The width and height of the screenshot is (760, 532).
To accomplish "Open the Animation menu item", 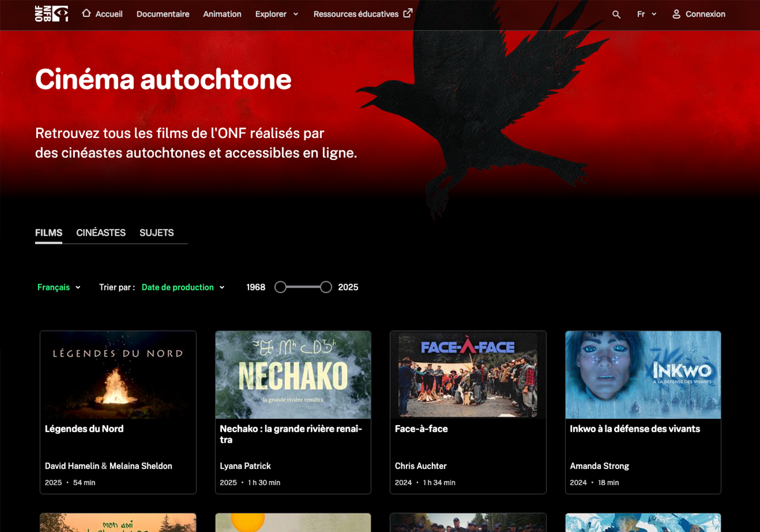I will pos(222,14).
